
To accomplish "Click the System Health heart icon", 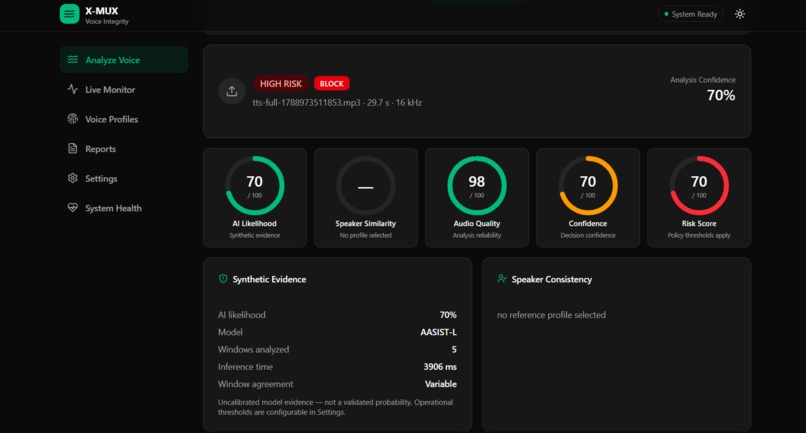I will [72, 208].
